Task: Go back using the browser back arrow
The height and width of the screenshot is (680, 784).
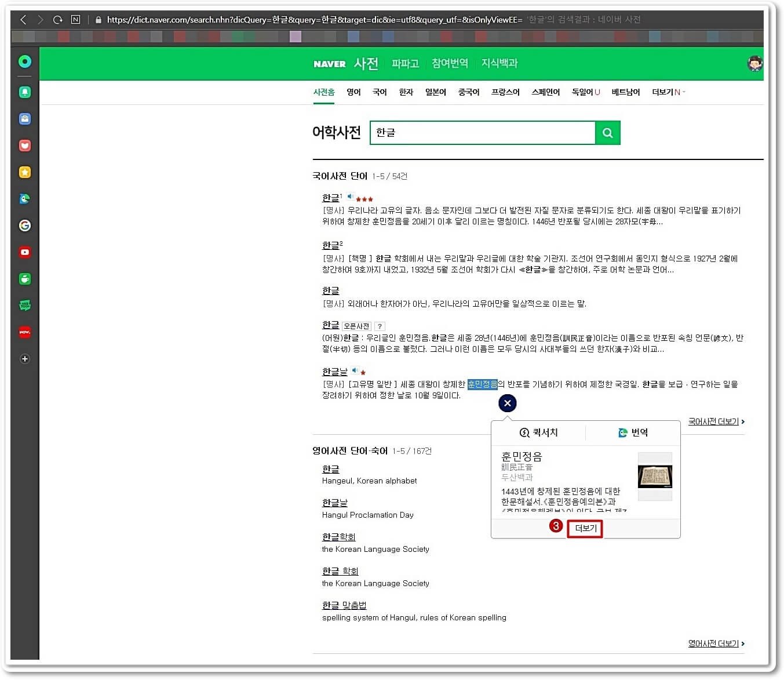Action: (23, 20)
